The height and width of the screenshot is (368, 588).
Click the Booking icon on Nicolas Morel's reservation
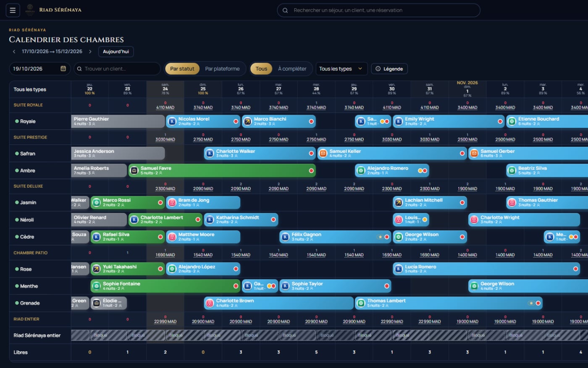[x=172, y=122]
